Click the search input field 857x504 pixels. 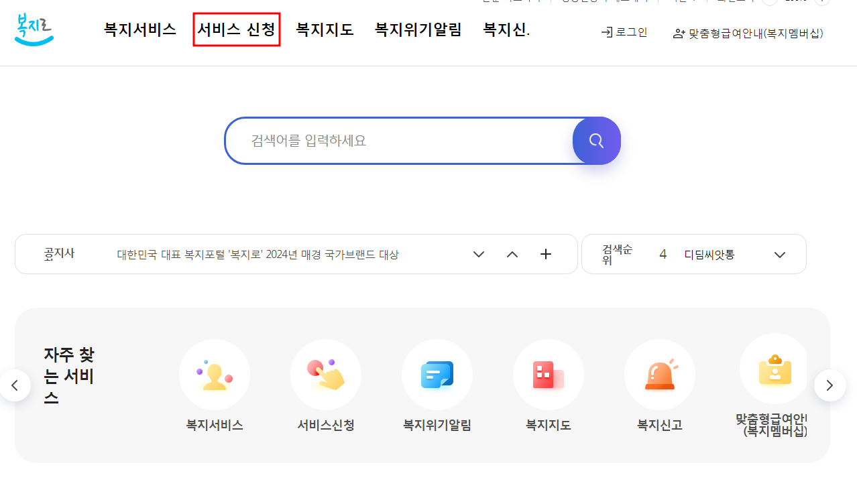tap(402, 141)
